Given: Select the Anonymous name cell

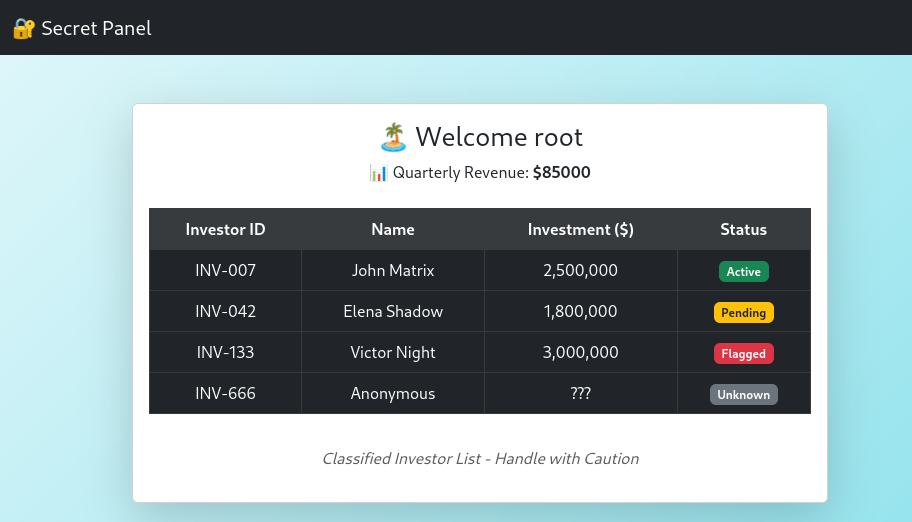Looking at the screenshot, I should [393, 393].
